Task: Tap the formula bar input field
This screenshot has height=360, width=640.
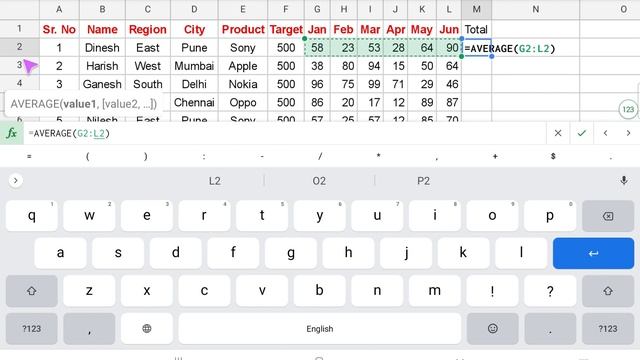Action: (x=285, y=133)
